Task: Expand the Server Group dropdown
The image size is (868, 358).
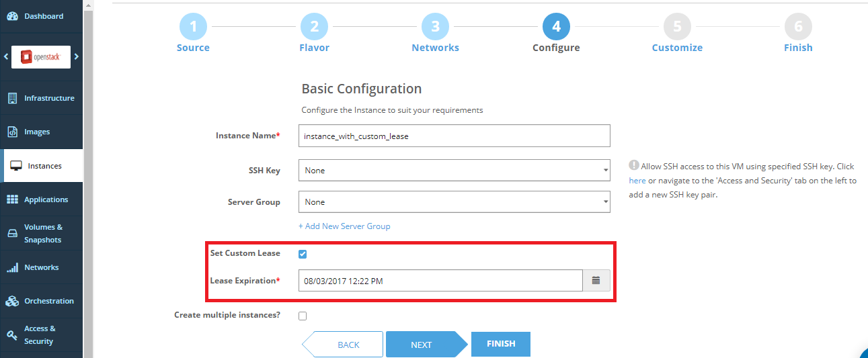Action: [454, 202]
